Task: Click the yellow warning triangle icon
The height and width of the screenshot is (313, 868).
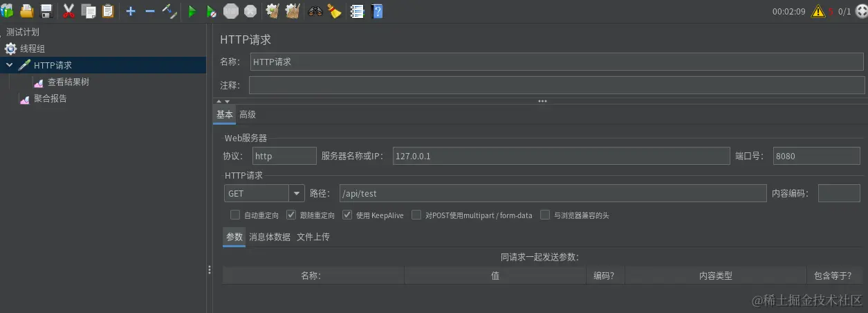Action: pos(818,11)
